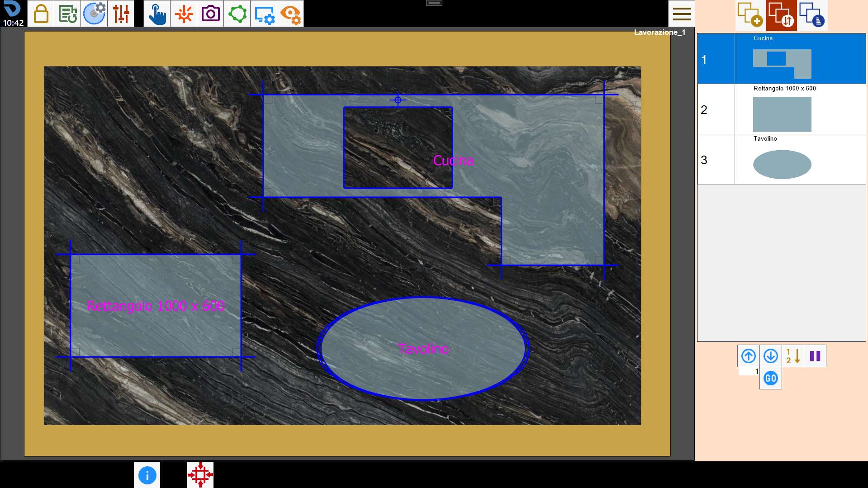Click the move up arrow button
This screenshot has width=868, height=488.
click(x=749, y=356)
